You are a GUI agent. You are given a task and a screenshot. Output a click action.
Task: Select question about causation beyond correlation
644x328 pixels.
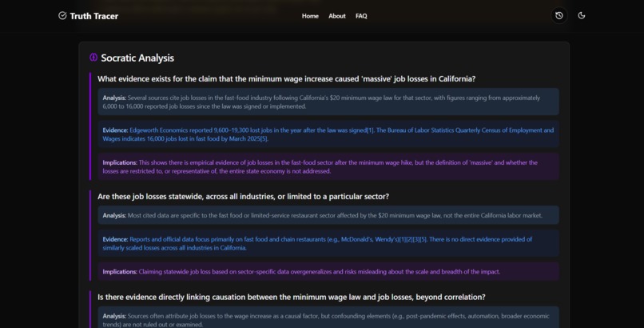click(291, 297)
